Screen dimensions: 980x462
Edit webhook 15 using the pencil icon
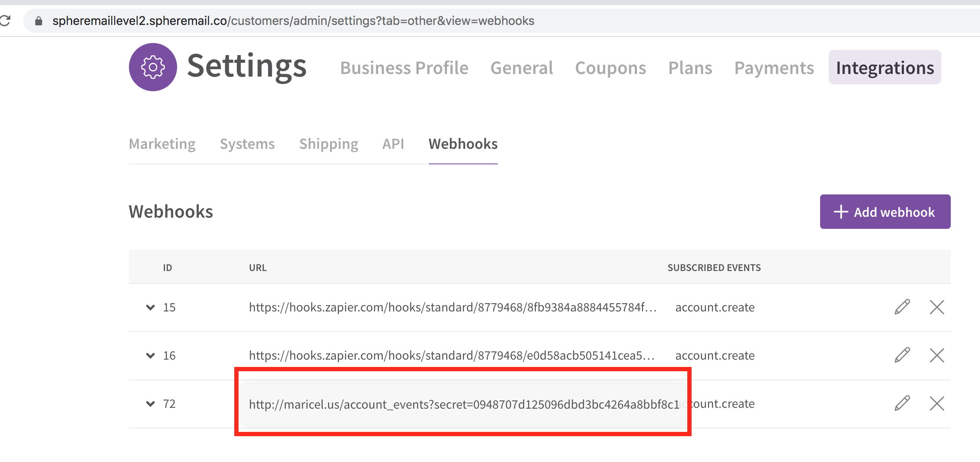coord(902,307)
